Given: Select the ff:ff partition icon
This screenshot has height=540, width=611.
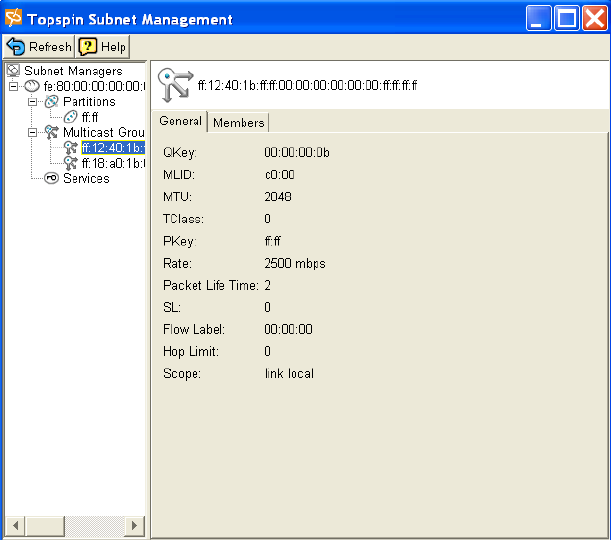Looking at the screenshot, I should tap(70, 117).
